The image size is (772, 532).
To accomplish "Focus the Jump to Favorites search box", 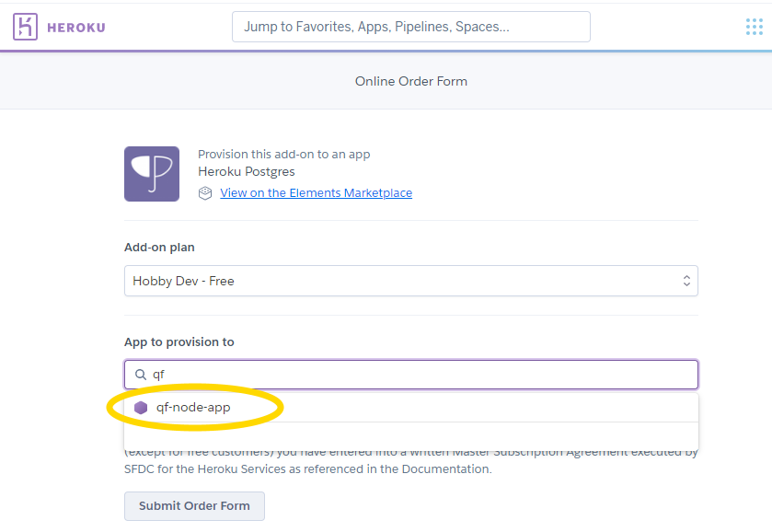I will click(x=410, y=27).
